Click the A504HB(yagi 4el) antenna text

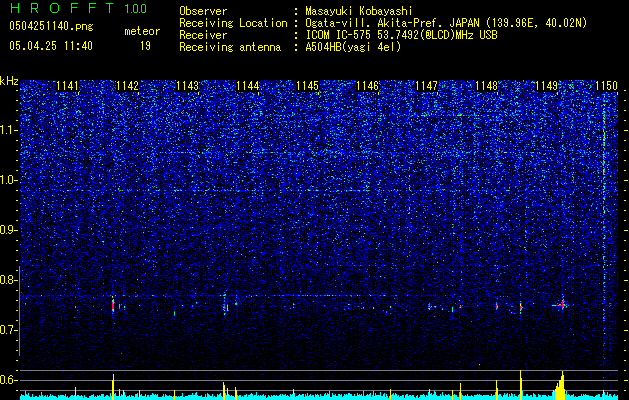click(353, 47)
